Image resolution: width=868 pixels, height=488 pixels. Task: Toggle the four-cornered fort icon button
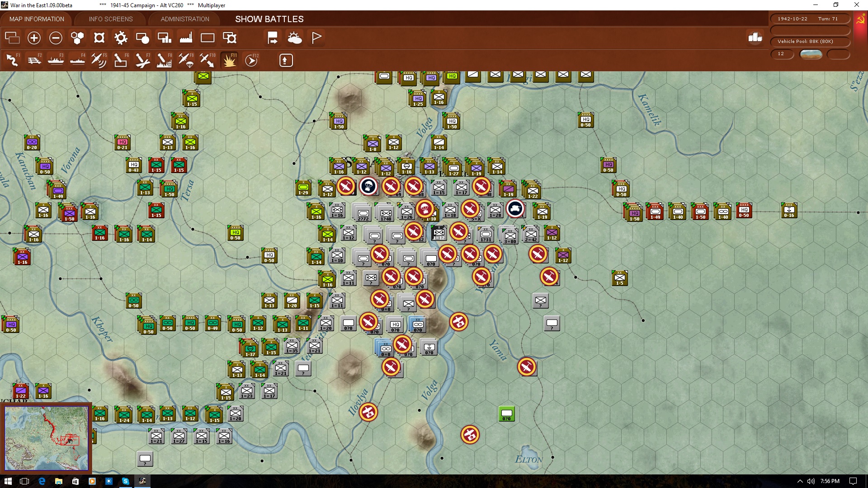[x=99, y=38]
